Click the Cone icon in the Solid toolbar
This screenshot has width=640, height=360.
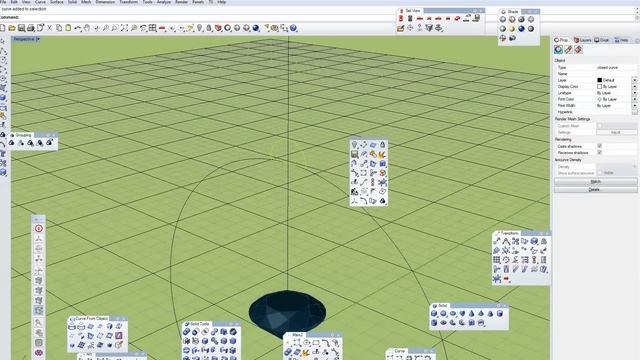(x=471, y=313)
